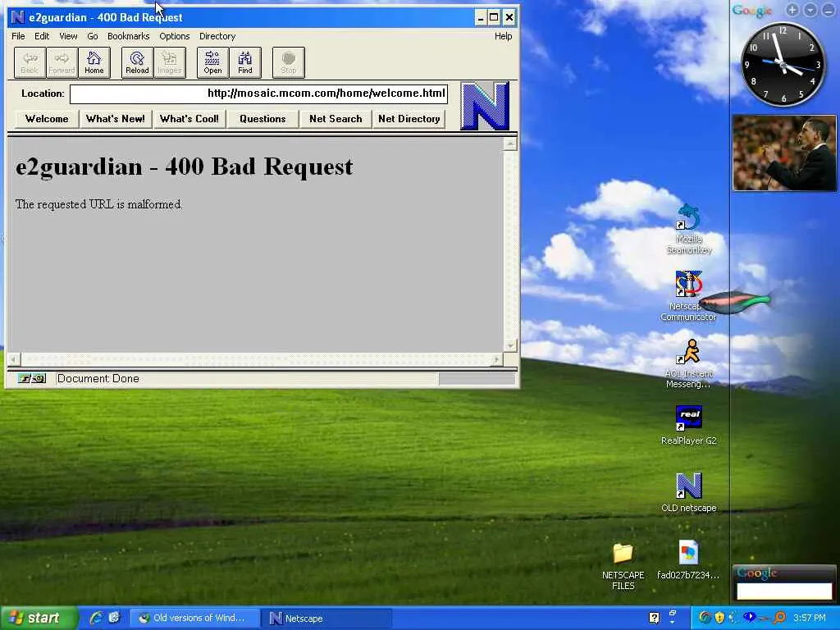Click the large Netscape N logo
Viewport: 840px width, 630px height.
pyautogui.click(x=485, y=106)
